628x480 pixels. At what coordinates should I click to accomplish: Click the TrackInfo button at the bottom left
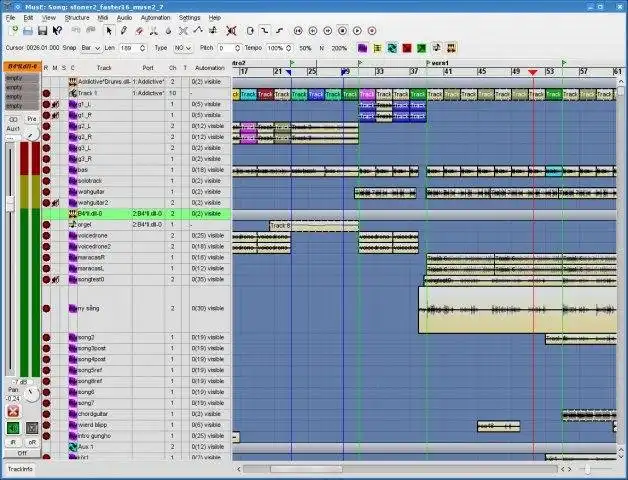click(x=20, y=469)
